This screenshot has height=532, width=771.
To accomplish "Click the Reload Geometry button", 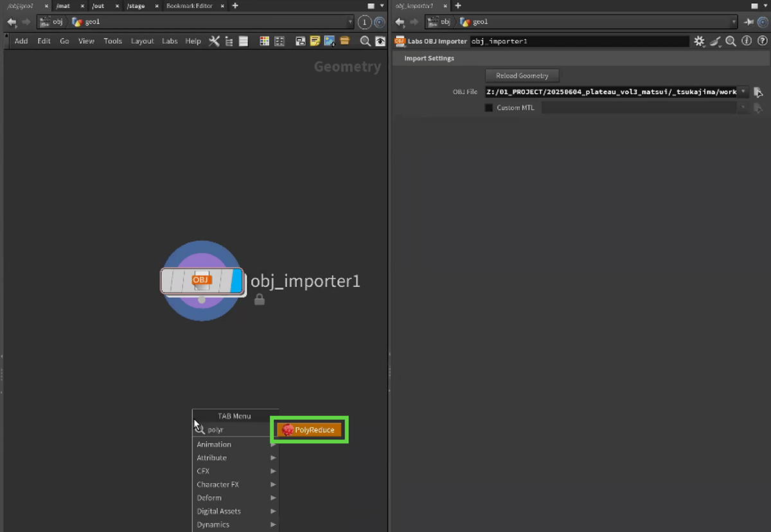I will click(522, 76).
